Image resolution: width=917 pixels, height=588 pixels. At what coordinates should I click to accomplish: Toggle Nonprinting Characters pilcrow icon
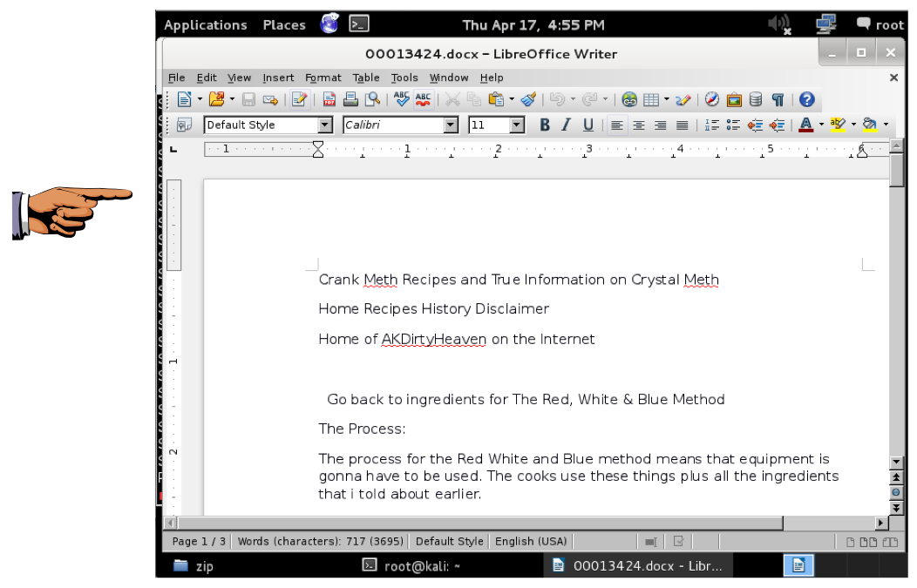(778, 100)
